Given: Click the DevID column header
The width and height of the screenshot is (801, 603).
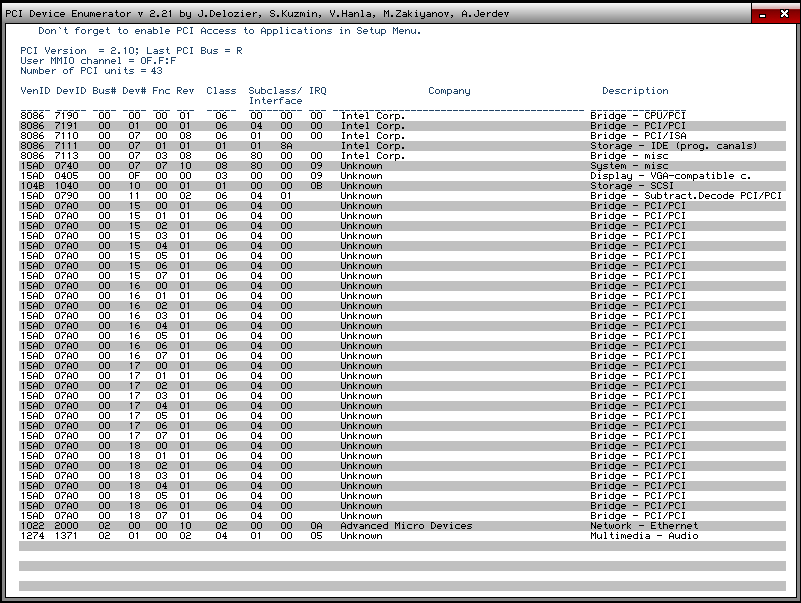Looking at the screenshot, I should pos(71,91).
